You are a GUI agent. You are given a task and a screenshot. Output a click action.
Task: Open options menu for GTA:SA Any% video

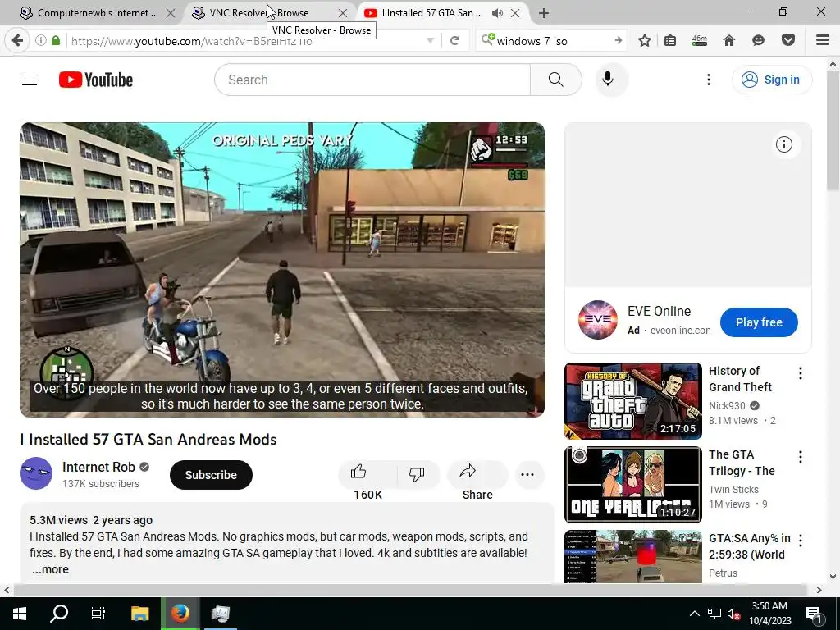point(801,541)
